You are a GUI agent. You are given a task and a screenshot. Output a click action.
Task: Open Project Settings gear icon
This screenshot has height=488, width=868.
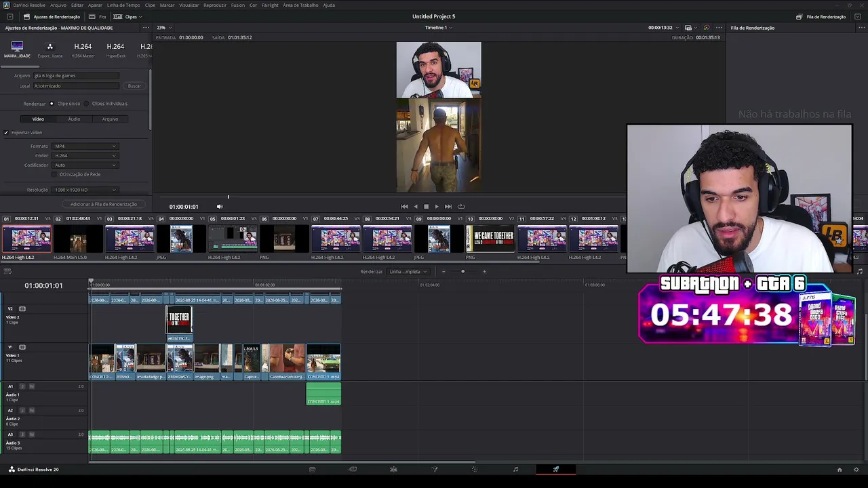[x=856, y=469]
